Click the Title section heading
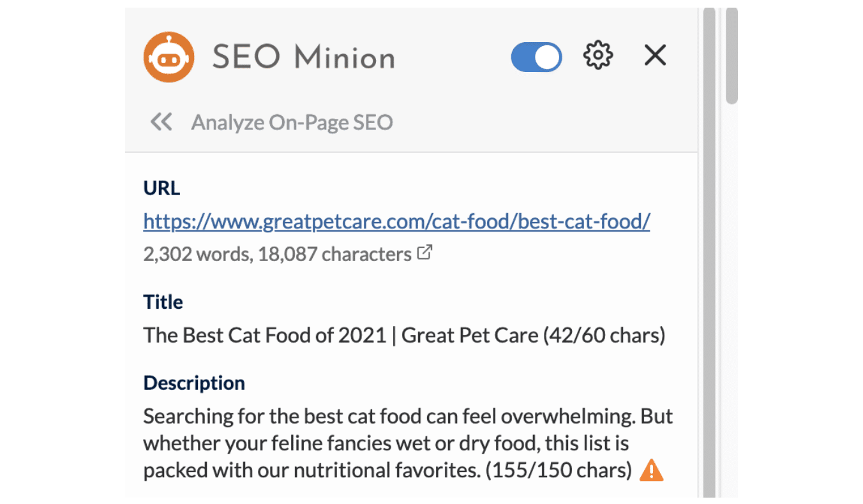The height and width of the screenshot is (504, 863). (x=163, y=302)
